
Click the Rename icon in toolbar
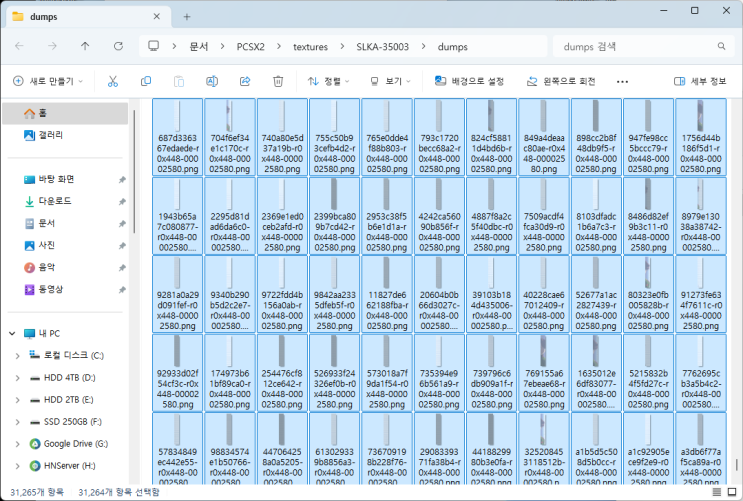pyautogui.click(x=212, y=81)
